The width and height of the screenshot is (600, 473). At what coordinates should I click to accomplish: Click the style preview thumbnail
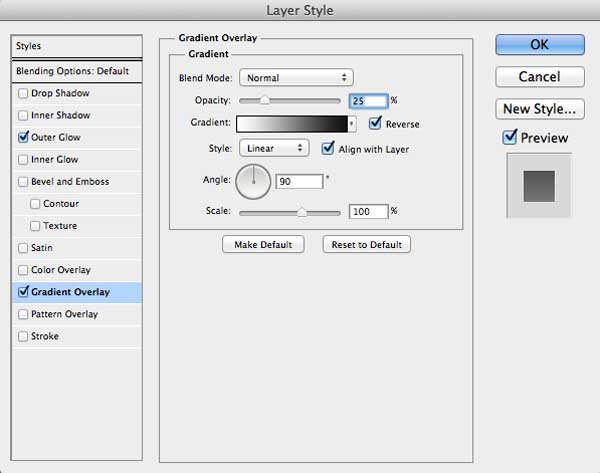[x=539, y=186]
